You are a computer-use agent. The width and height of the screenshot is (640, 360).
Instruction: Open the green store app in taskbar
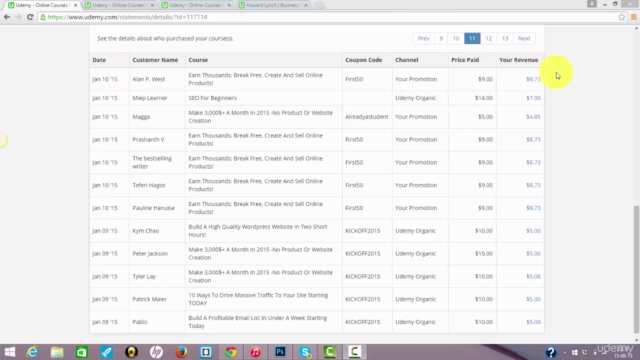point(82,352)
